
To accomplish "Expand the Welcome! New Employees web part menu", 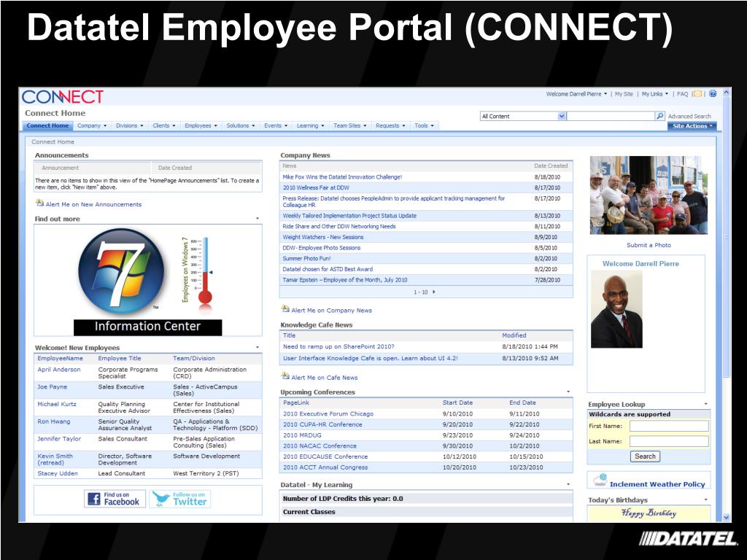I will click(x=258, y=348).
